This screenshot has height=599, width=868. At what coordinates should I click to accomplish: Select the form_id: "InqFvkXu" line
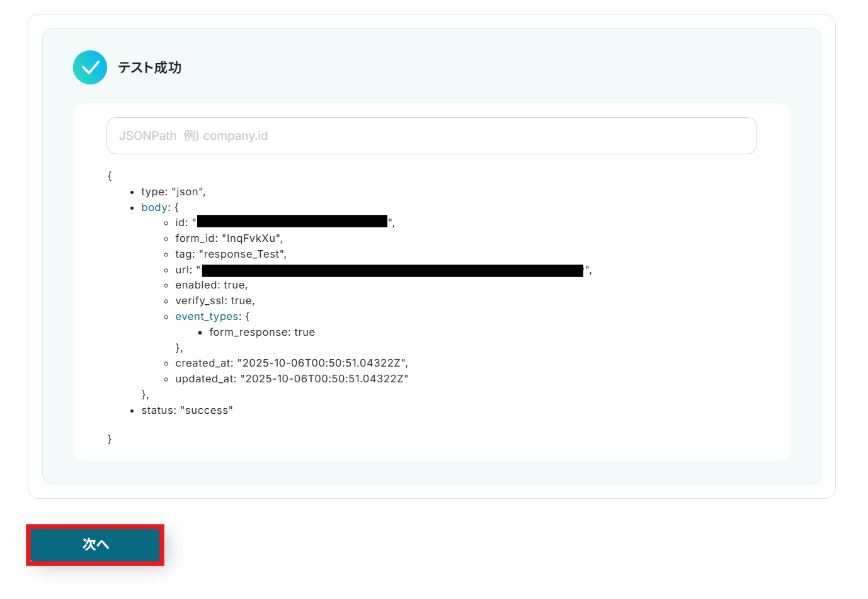click(229, 238)
